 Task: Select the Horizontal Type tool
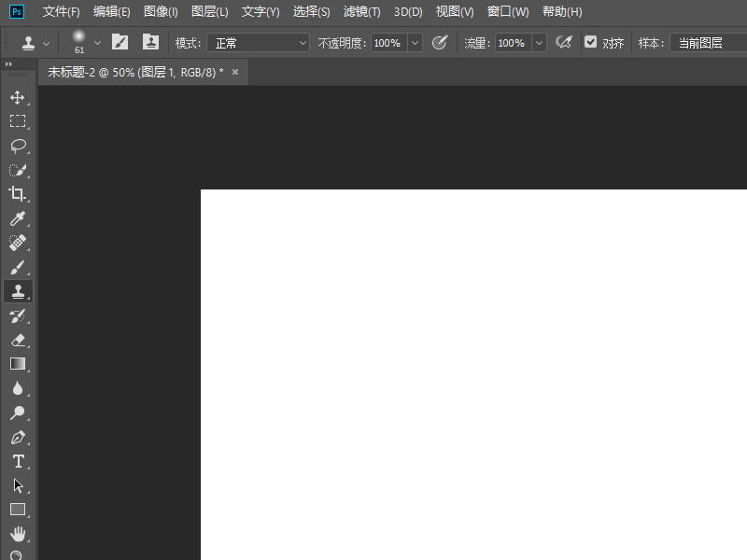click(x=17, y=461)
